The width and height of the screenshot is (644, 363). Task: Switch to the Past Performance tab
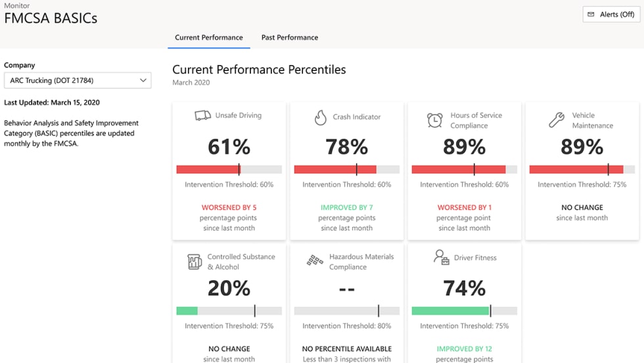tap(290, 37)
